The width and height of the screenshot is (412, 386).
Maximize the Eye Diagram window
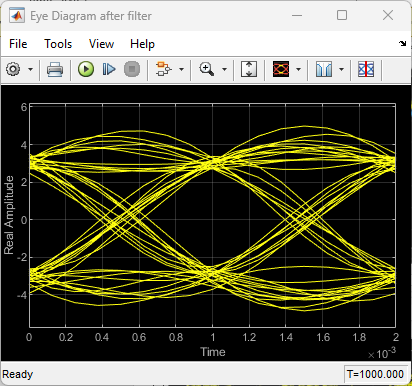point(342,15)
